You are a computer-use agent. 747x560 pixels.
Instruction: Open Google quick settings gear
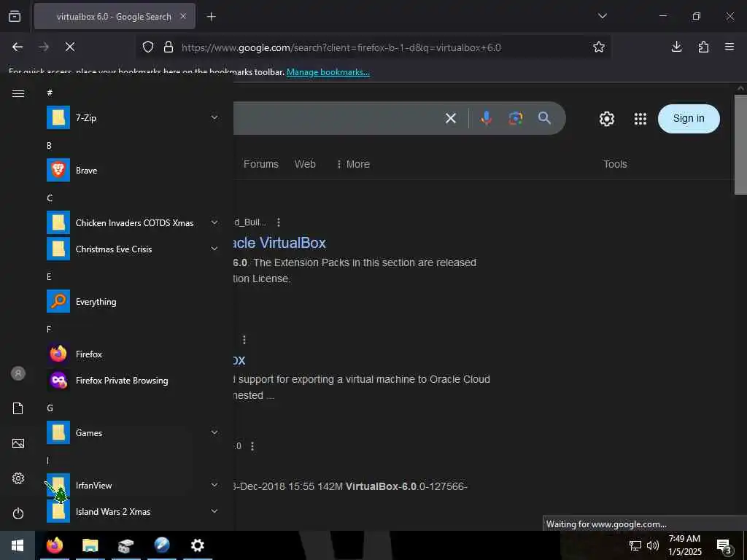coord(606,119)
